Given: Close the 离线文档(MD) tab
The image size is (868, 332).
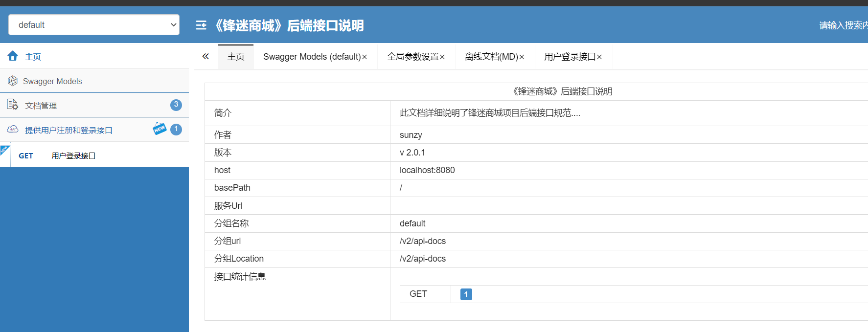Looking at the screenshot, I should tap(522, 57).
